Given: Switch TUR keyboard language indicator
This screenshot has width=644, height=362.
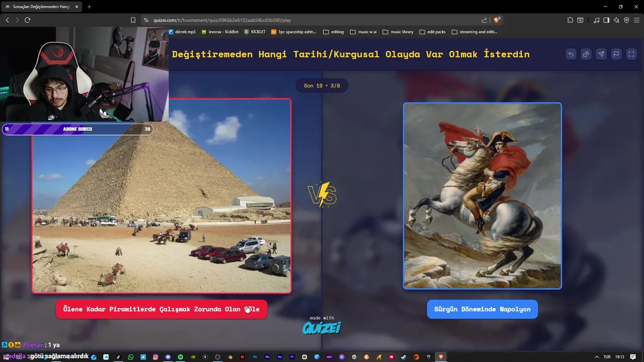Looking at the screenshot, I should click(607, 357).
